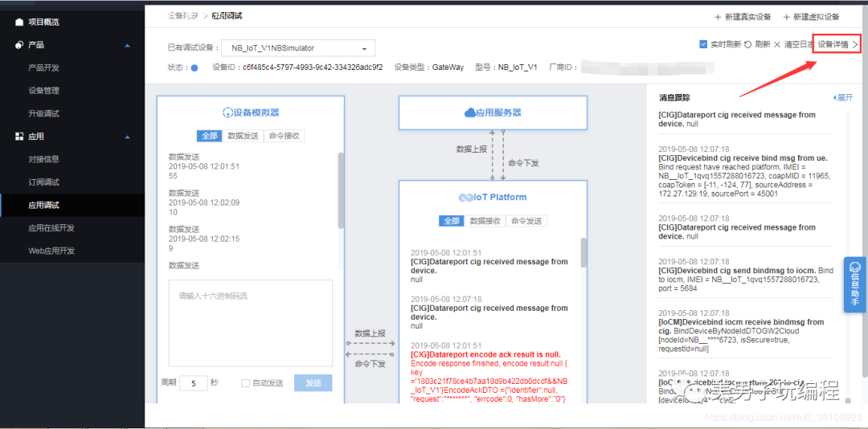Collapse the 产品 sidebar section arrow
The image size is (868, 429).
pos(128,45)
